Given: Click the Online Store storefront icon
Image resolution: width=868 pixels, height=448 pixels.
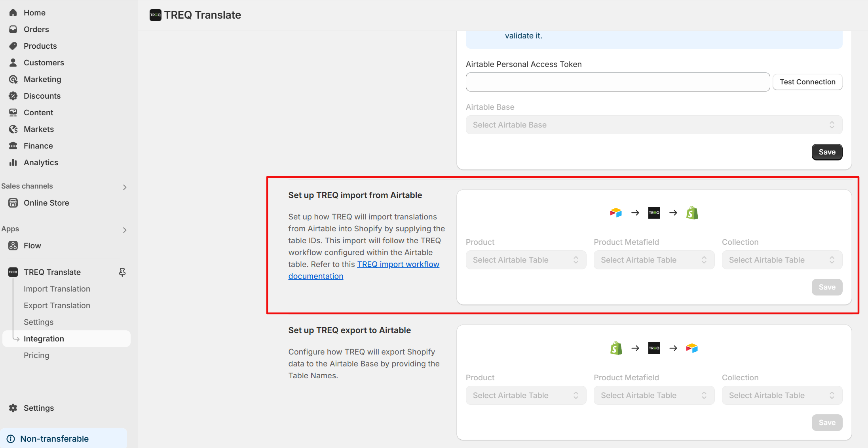Looking at the screenshot, I should tap(13, 203).
